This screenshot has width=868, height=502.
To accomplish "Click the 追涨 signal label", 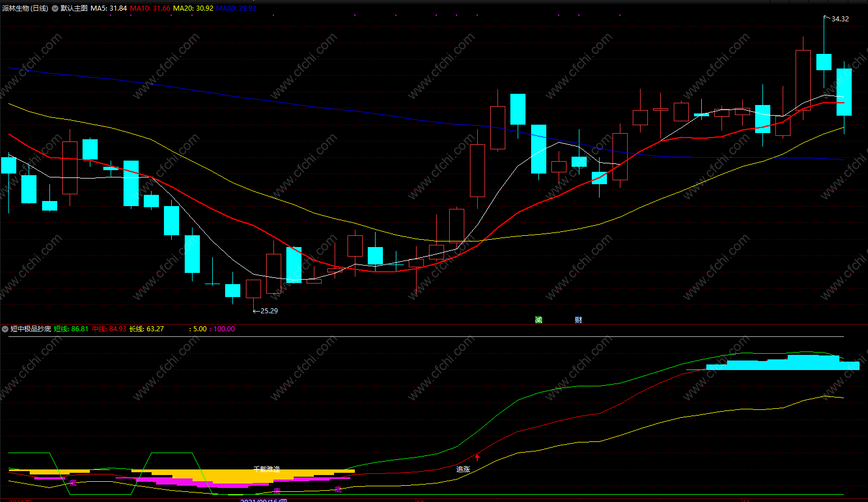I will click(463, 469).
